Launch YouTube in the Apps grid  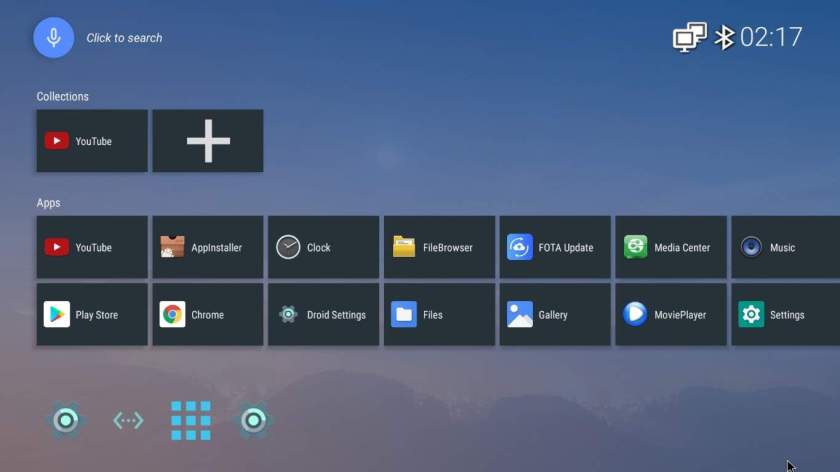(x=92, y=247)
